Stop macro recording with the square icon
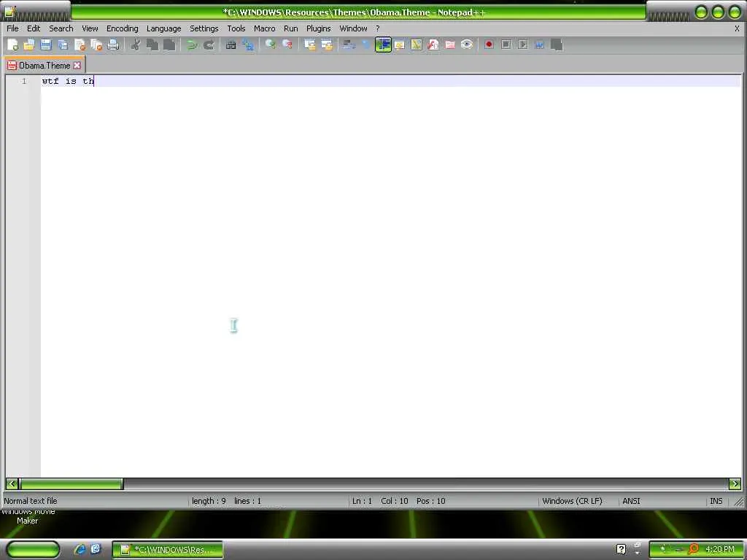 tap(506, 44)
